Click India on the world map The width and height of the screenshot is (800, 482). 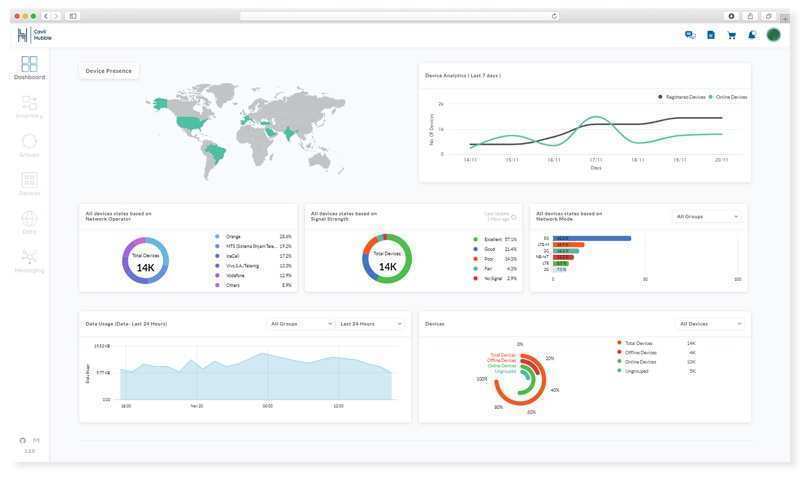(x=289, y=134)
